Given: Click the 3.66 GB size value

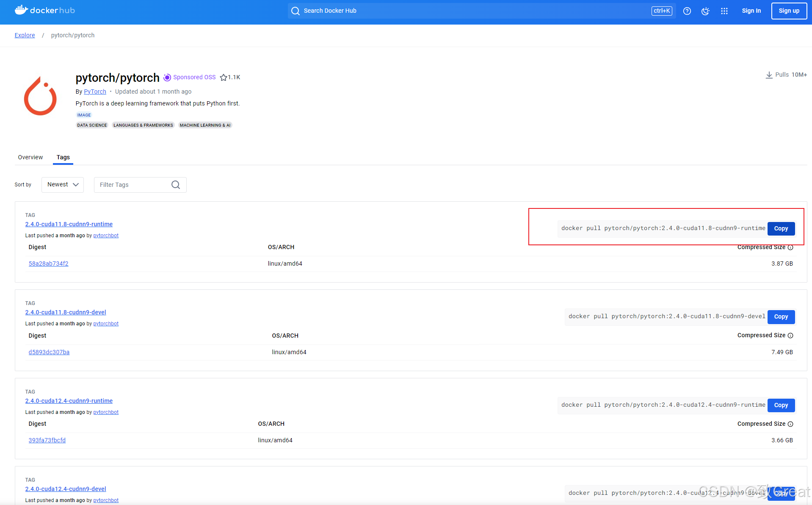Looking at the screenshot, I should (x=782, y=440).
